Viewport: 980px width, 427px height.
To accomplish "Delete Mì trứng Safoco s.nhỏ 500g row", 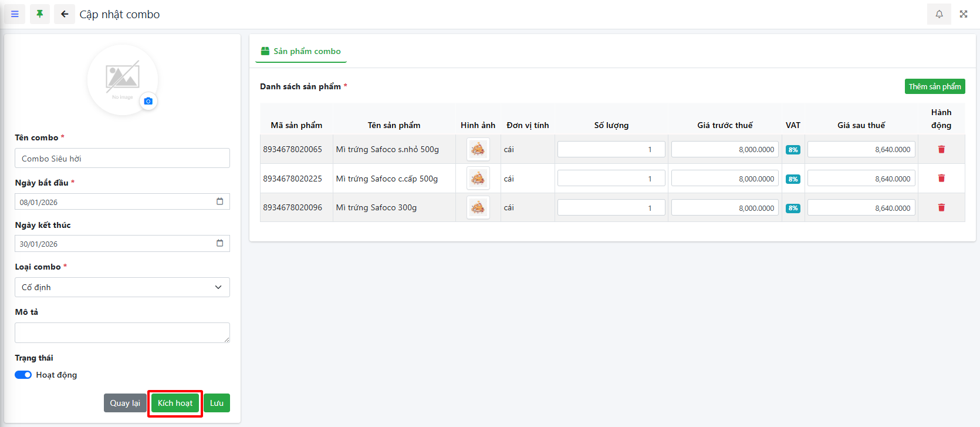I will point(941,149).
